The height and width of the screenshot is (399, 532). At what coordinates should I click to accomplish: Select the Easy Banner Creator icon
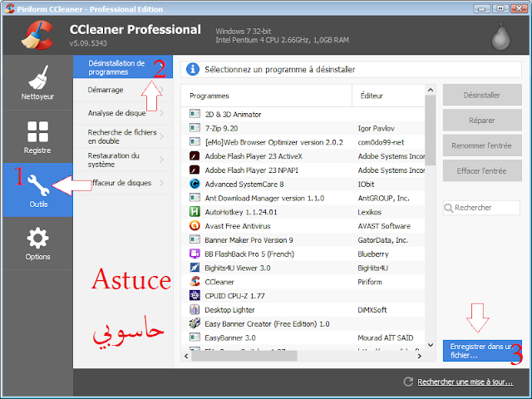(195, 323)
